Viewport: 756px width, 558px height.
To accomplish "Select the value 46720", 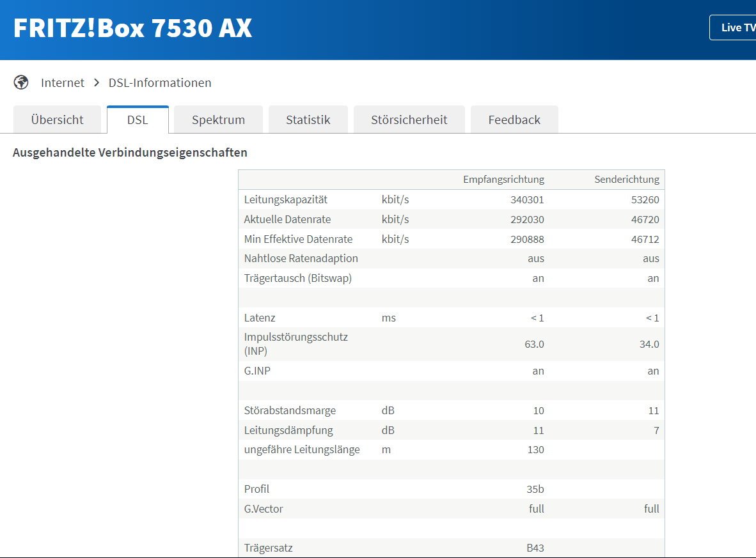I will [x=645, y=219].
